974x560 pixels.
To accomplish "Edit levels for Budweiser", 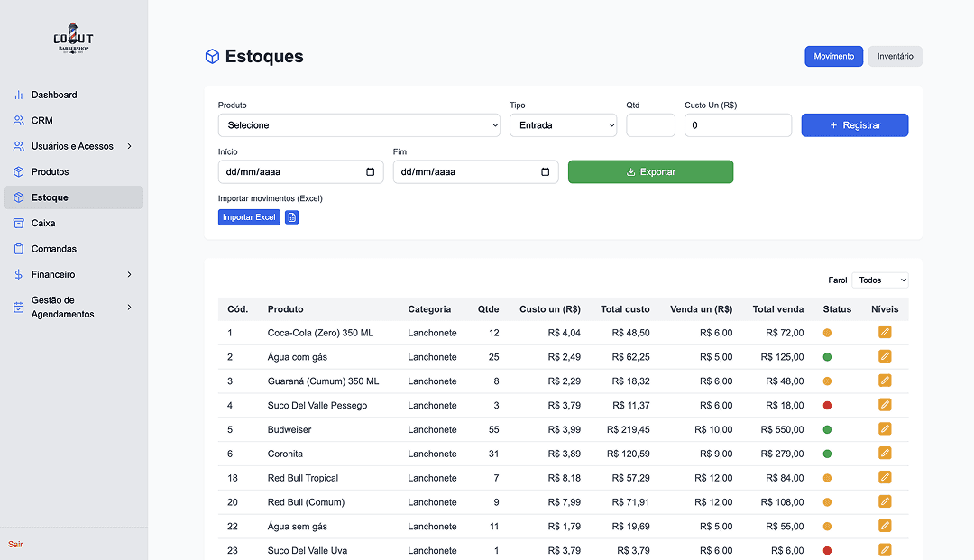I will click(886, 429).
